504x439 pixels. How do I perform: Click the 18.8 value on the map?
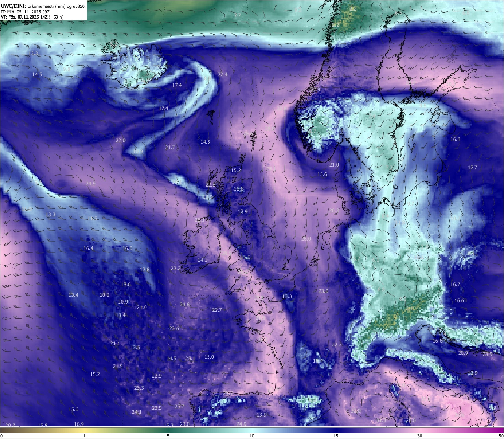click(104, 295)
